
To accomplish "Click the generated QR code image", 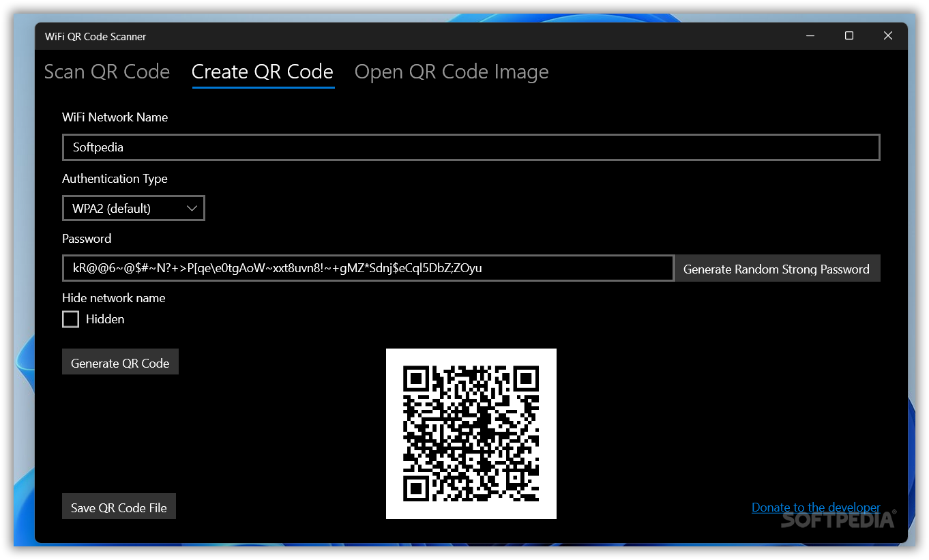I will [x=471, y=434].
